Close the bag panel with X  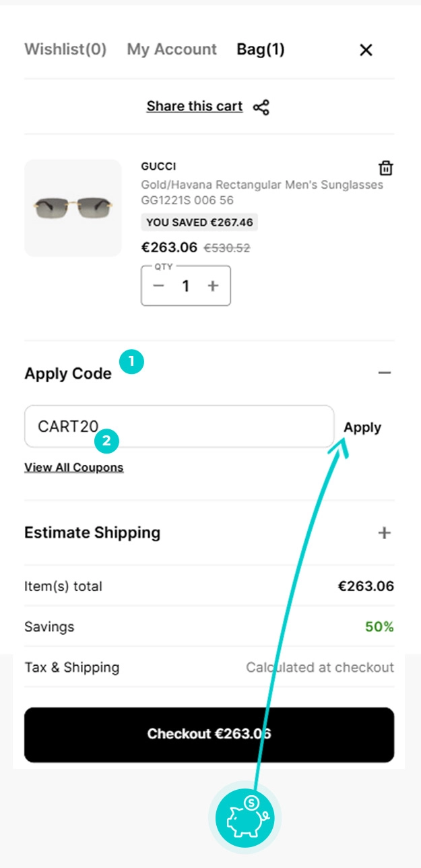[366, 50]
